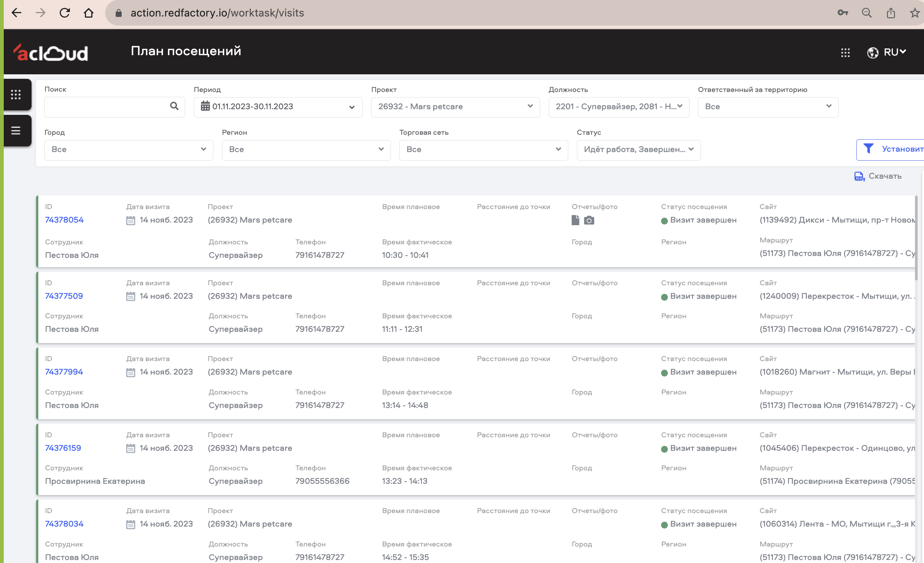Bookmark this page with star icon
Image resolution: width=924 pixels, height=563 pixels.
(915, 13)
